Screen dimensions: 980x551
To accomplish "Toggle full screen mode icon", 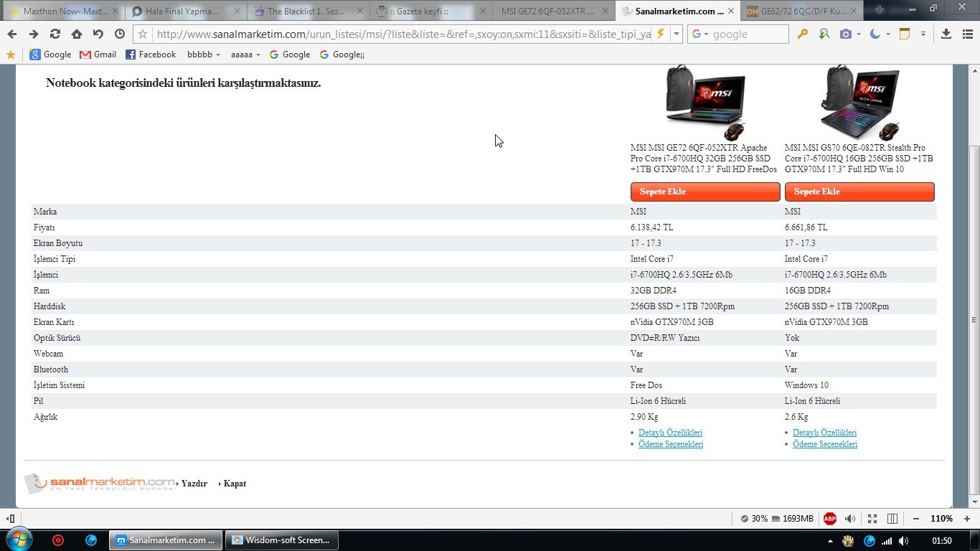I will [872, 519].
